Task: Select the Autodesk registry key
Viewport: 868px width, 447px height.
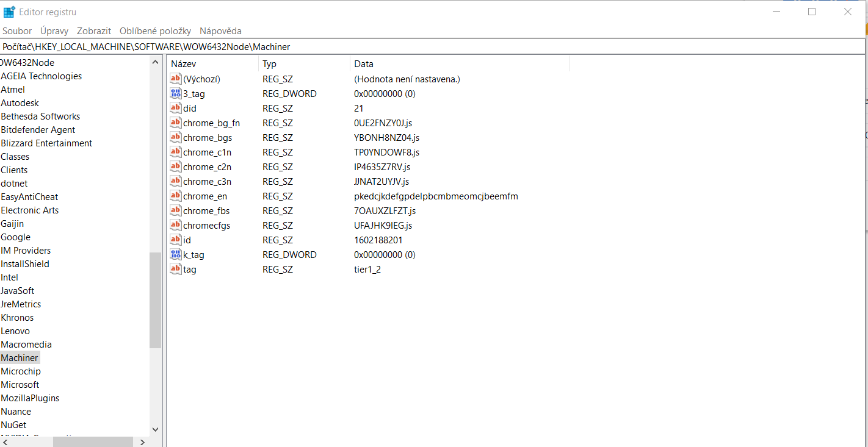Action: (20, 103)
